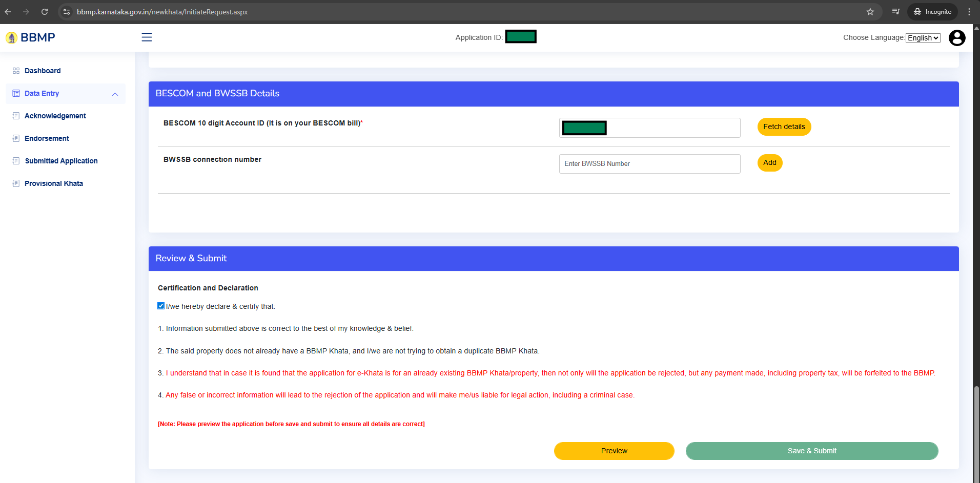Click the Endorsement sidebar icon
Image resolution: width=980 pixels, height=483 pixels.
point(16,138)
